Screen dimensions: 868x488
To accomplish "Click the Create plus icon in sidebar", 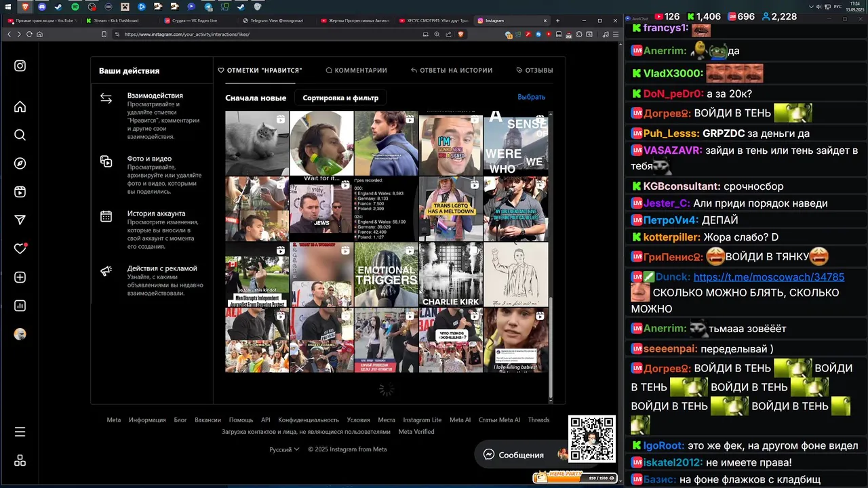I will 20,277.
